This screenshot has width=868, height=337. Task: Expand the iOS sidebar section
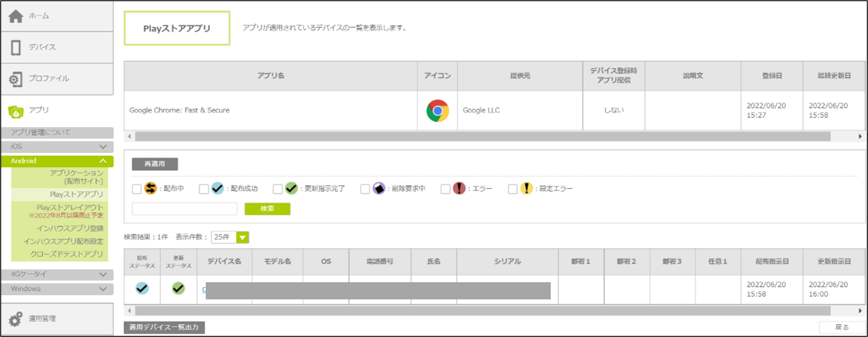coord(57,146)
